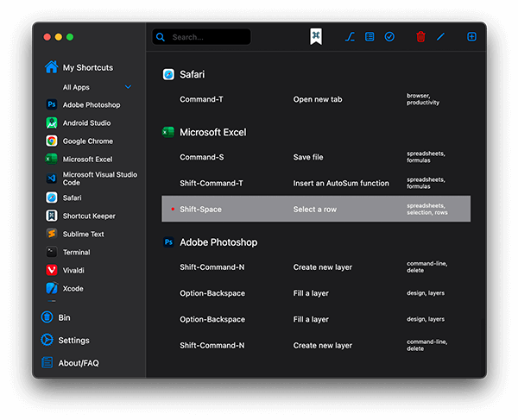Click the checkmark circle toolbar icon
The image size is (518, 420).
(389, 36)
